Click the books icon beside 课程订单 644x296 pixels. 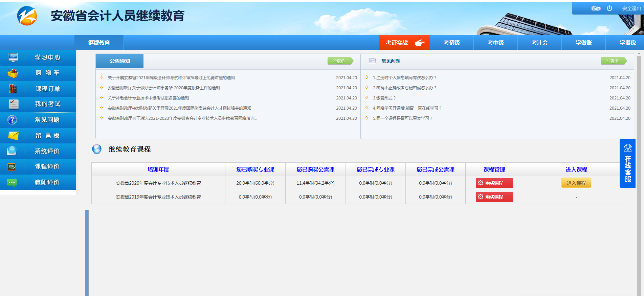tap(13, 89)
